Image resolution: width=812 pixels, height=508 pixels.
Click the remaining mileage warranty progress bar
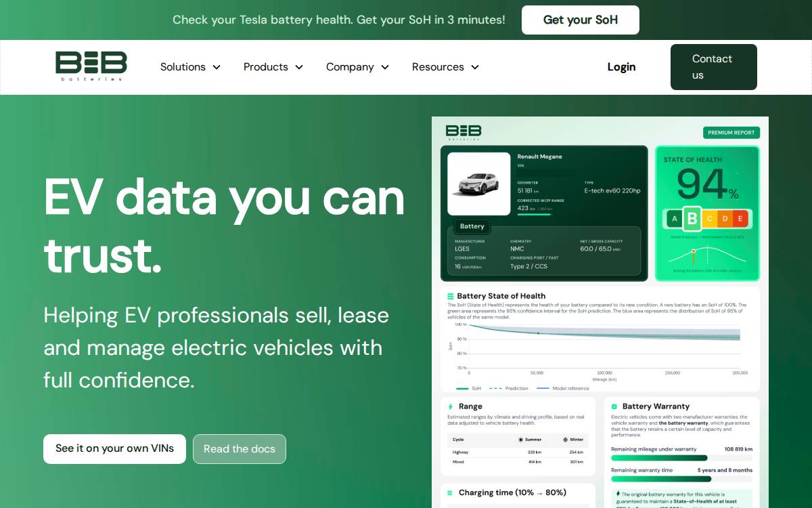coord(681,459)
